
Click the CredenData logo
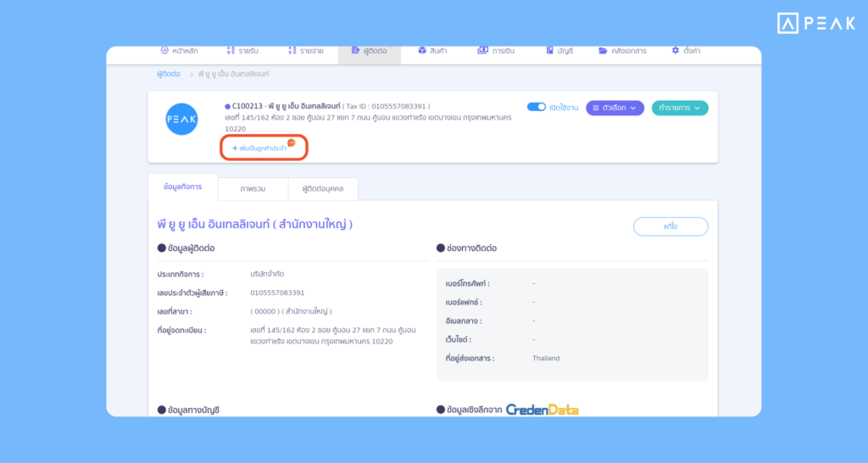point(542,410)
